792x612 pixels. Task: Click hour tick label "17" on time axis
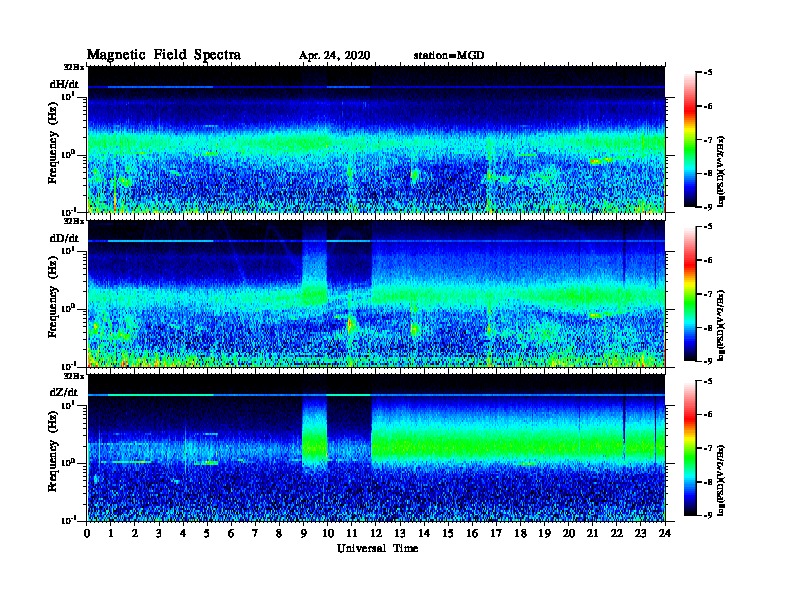tap(497, 534)
